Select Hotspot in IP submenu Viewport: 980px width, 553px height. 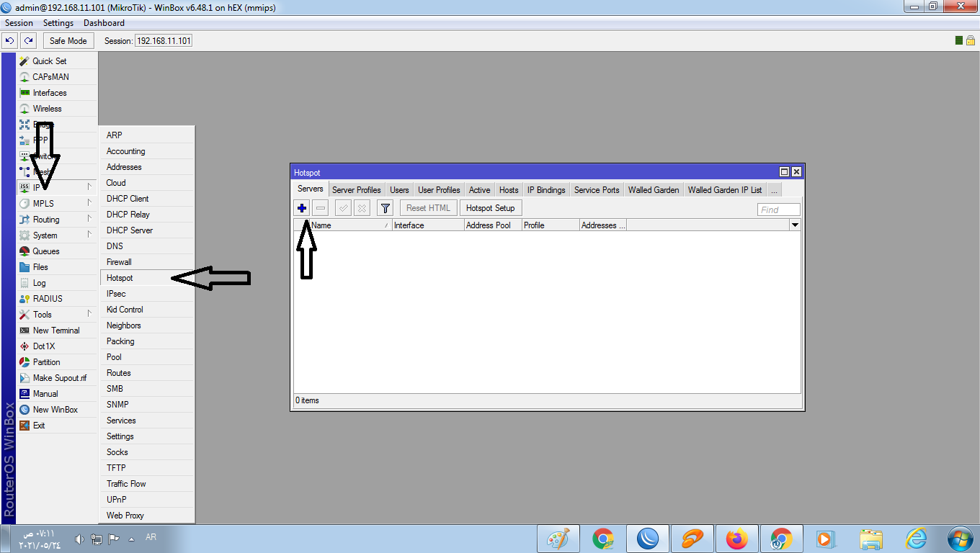[147, 278]
